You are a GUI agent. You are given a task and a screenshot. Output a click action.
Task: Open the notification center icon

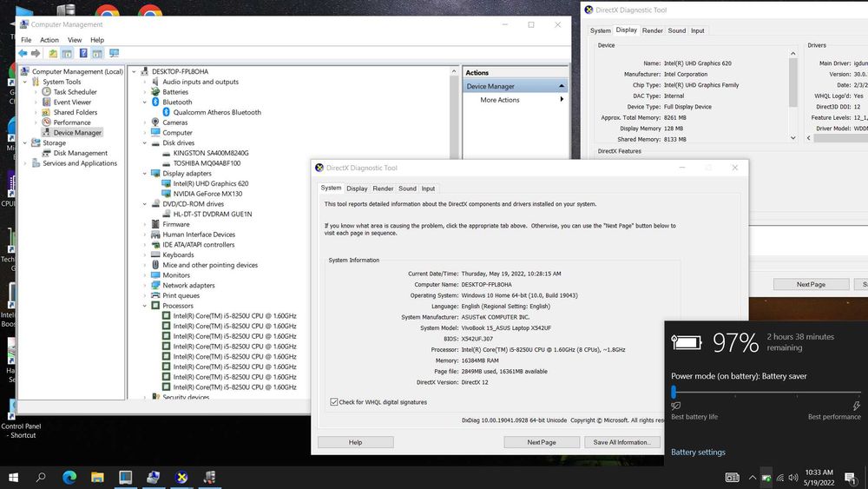[x=851, y=478]
